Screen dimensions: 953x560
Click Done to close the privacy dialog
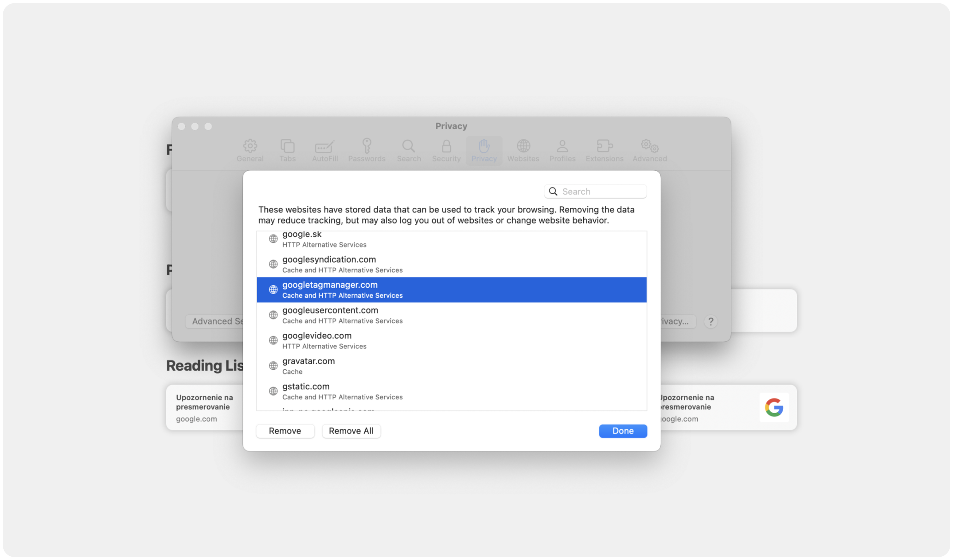click(622, 430)
